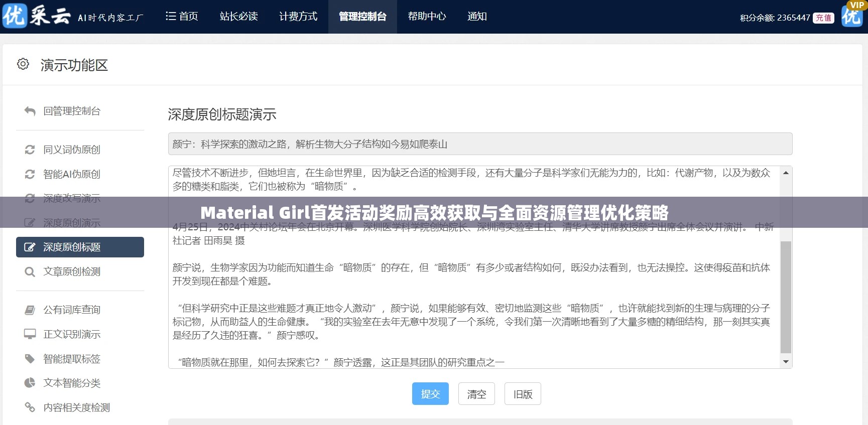Open 通知 in the top navigation

pos(477,17)
